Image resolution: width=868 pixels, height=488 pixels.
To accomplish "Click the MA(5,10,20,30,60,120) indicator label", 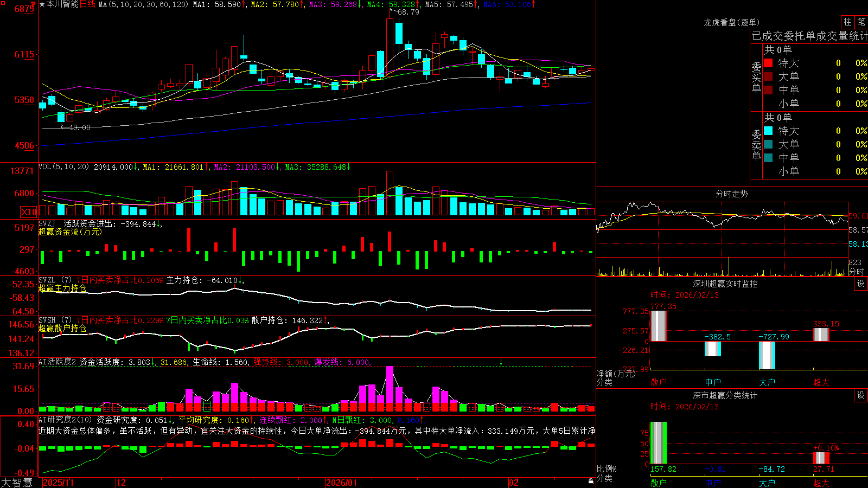I will pos(144,4).
